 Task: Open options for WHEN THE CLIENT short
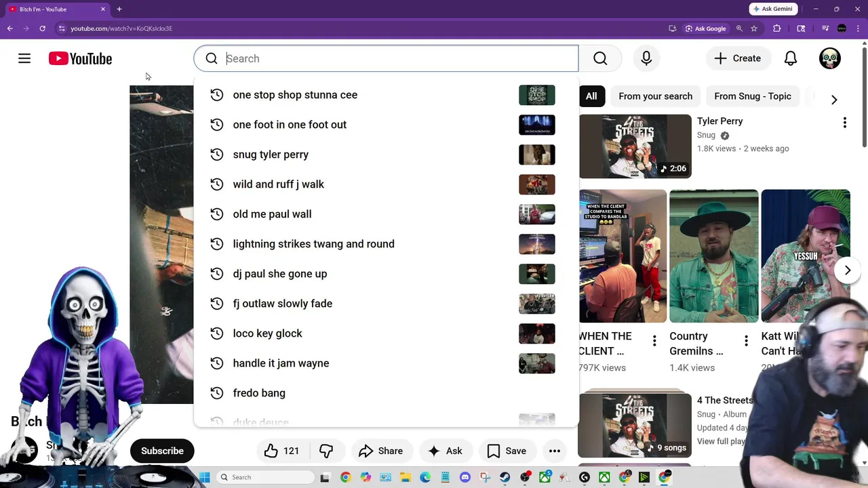click(x=654, y=341)
